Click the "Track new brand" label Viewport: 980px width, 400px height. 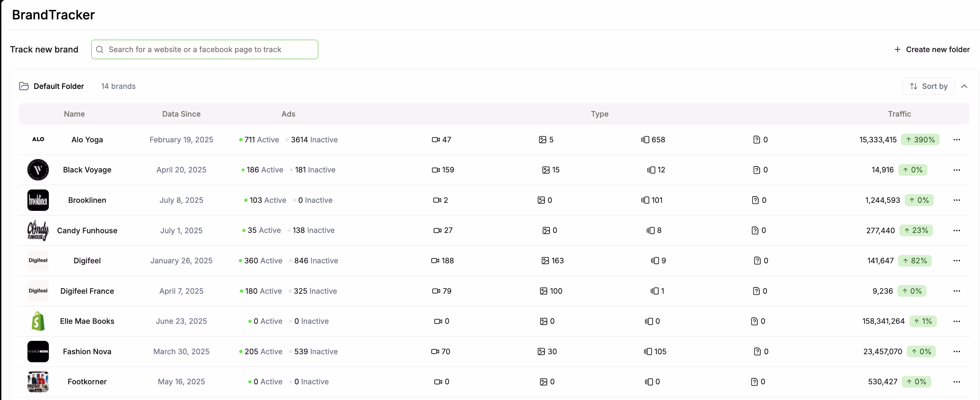[44, 49]
